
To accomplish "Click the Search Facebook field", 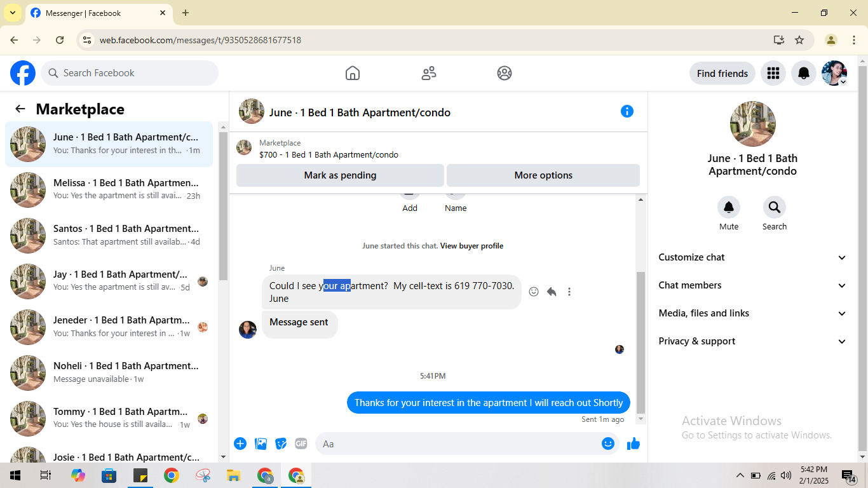I will coord(130,73).
